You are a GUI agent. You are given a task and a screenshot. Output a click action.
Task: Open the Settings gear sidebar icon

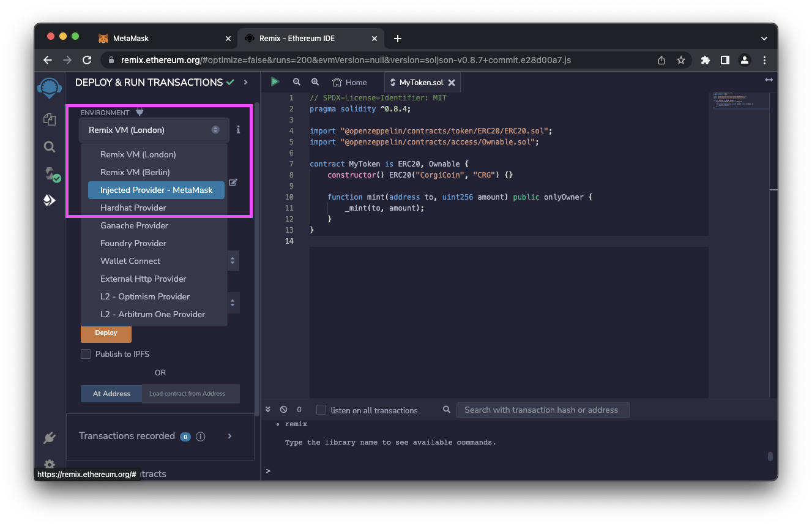tap(50, 464)
